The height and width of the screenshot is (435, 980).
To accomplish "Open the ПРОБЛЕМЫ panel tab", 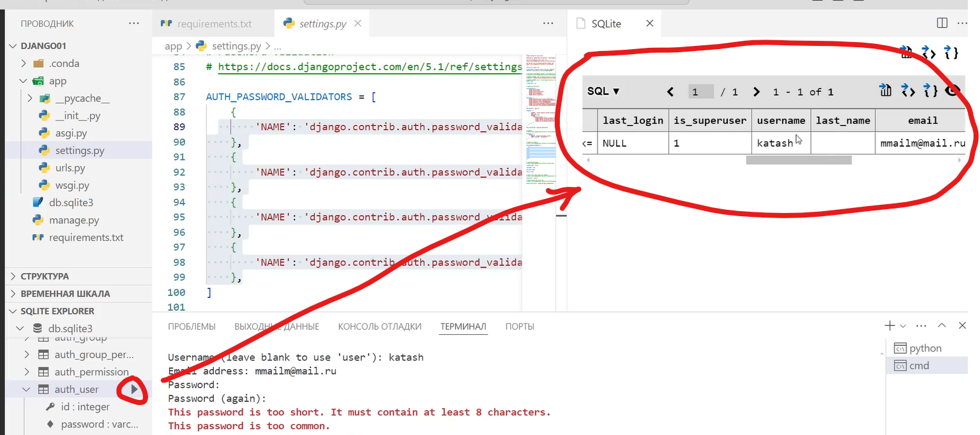I will [192, 327].
